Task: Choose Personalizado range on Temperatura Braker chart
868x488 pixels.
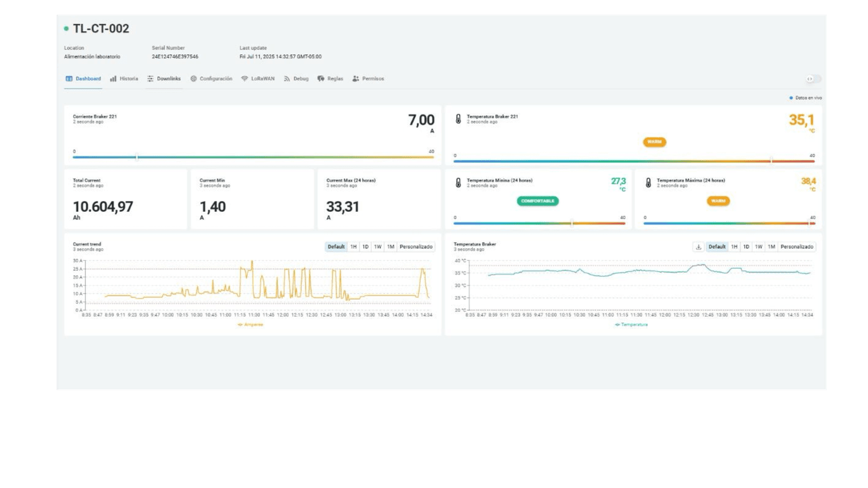Action: 797,247
